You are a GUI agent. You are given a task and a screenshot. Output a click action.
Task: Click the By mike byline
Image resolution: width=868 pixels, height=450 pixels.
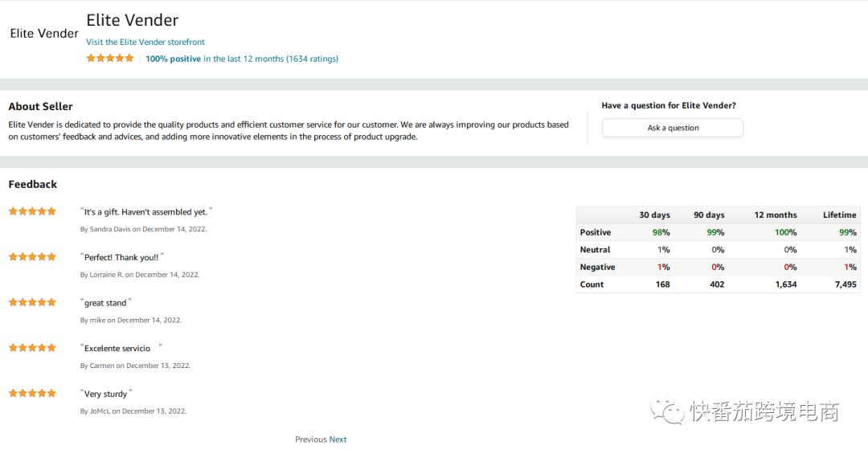pos(131,320)
